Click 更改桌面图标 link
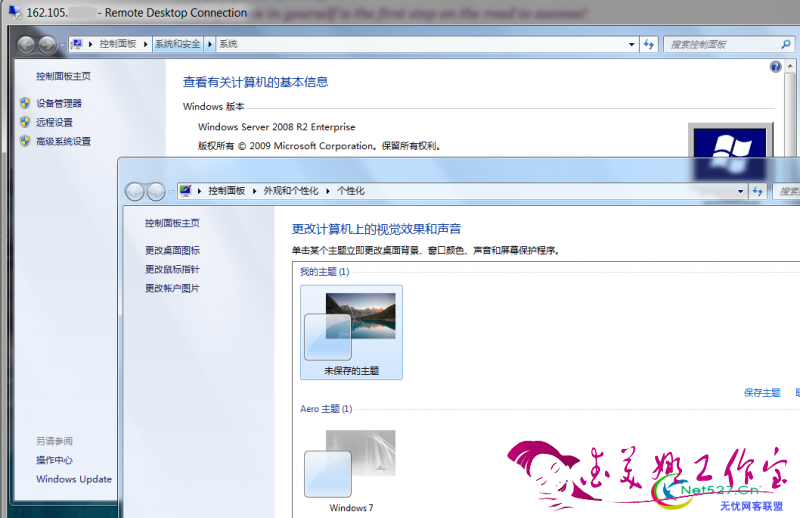The height and width of the screenshot is (518, 800). 172,251
